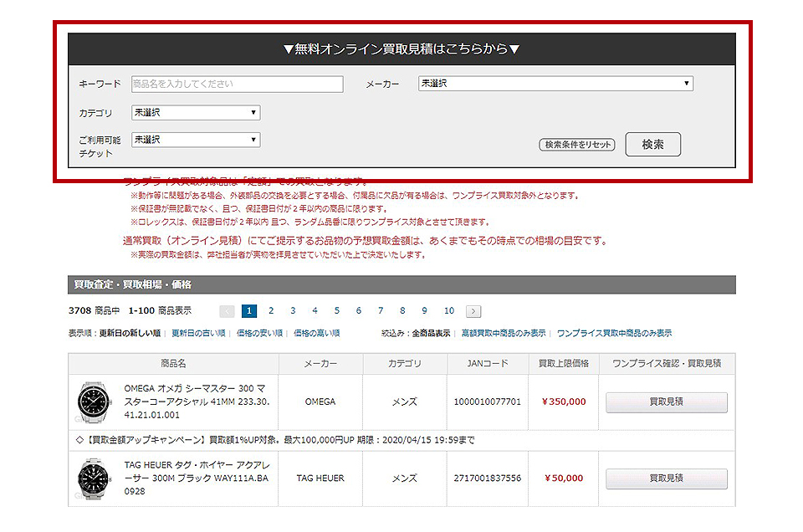Select page 4 in pagination
803x532 pixels.
click(315, 311)
